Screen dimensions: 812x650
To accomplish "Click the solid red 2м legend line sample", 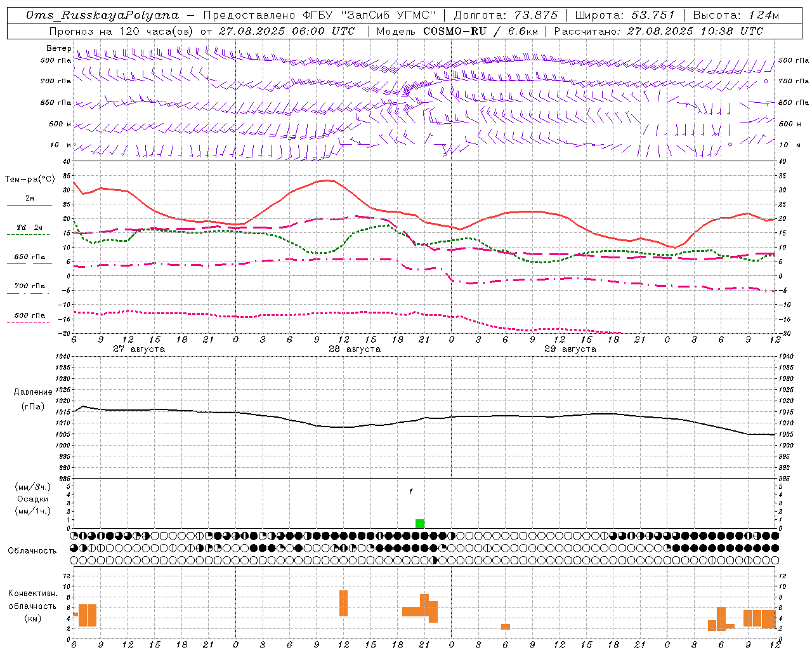I will coord(29,206).
